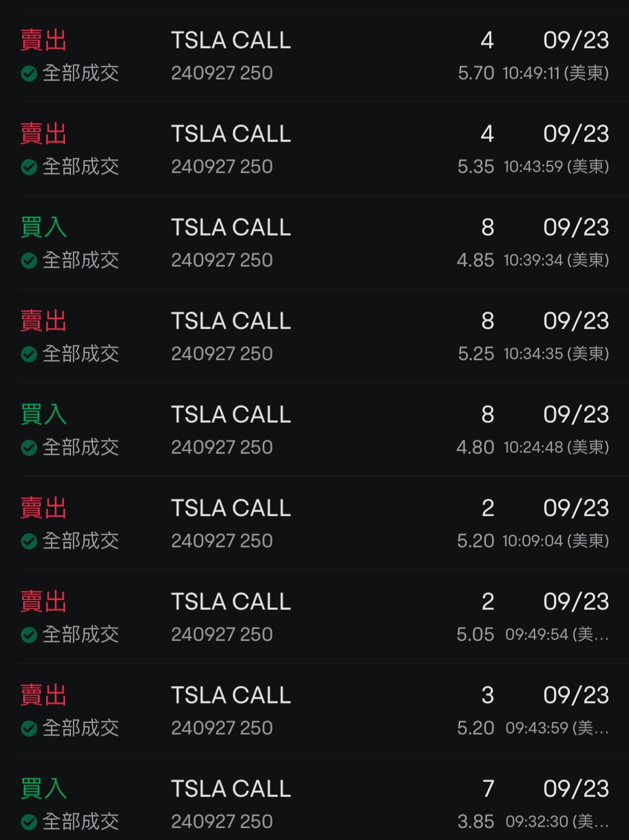Tap truncated timestamp 09:43:59 to expand
Screen dimensions: 629x840
tap(556, 728)
